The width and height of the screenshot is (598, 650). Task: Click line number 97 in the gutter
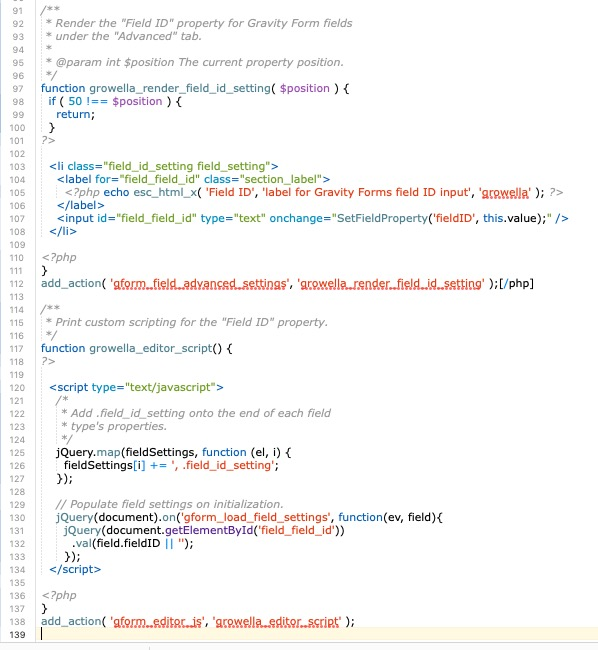click(18, 89)
